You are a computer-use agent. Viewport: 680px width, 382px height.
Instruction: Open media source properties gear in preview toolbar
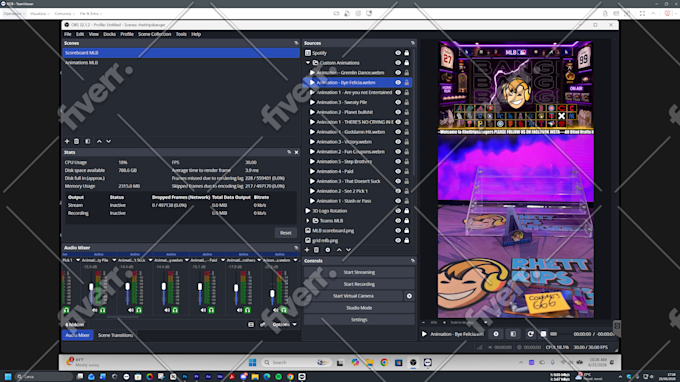(x=496, y=334)
